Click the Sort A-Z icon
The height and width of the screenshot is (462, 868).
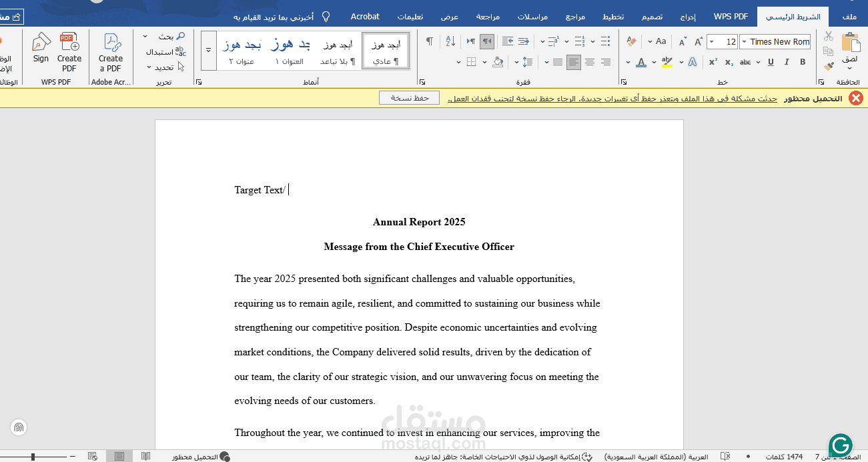point(450,41)
